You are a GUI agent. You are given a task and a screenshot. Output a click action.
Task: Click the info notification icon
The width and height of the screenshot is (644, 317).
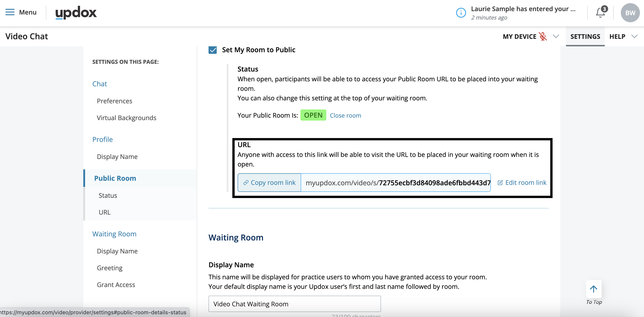pos(461,13)
